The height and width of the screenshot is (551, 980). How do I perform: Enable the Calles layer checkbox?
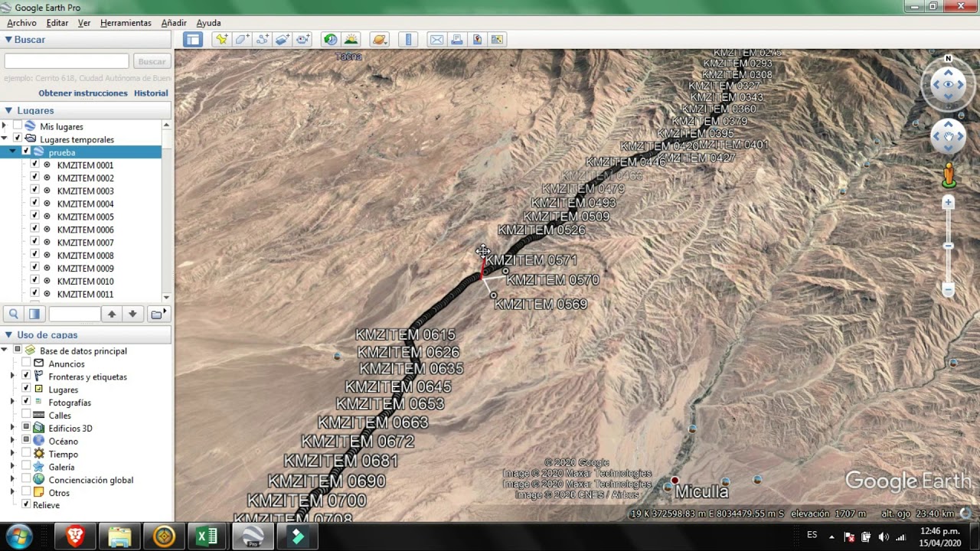26,415
